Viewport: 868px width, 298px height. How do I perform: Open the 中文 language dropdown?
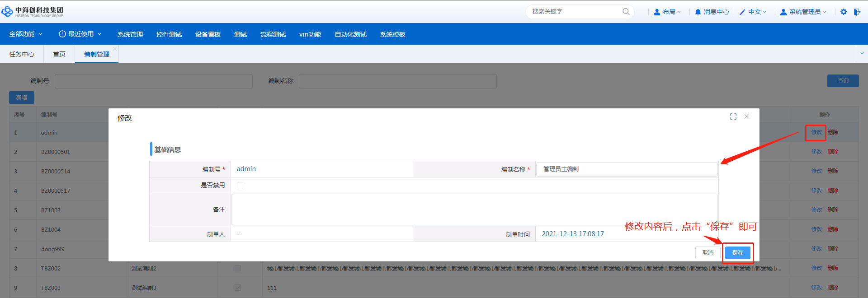tap(753, 12)
